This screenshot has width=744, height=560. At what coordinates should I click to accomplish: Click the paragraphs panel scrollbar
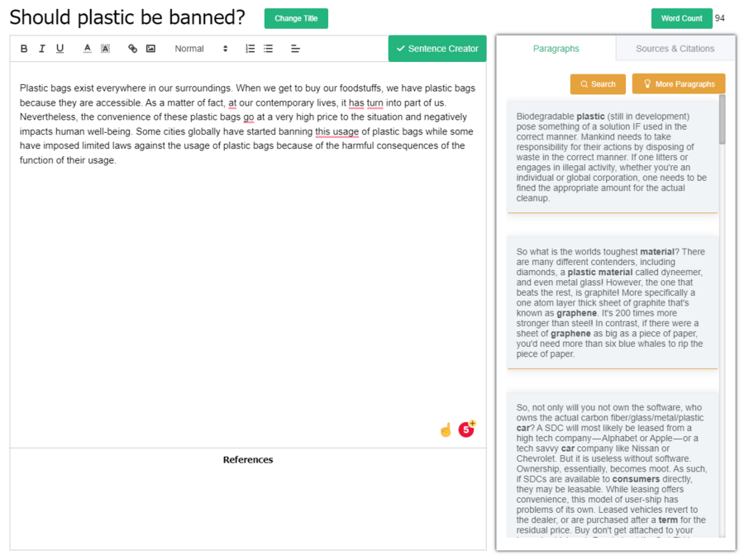coord(722,120)
